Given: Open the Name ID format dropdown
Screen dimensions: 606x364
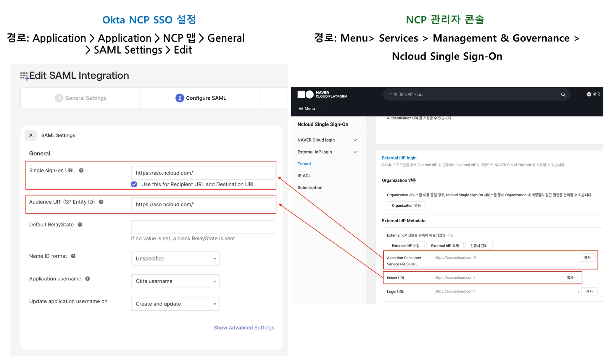Looking at the screenshot, I should point(175,259).
